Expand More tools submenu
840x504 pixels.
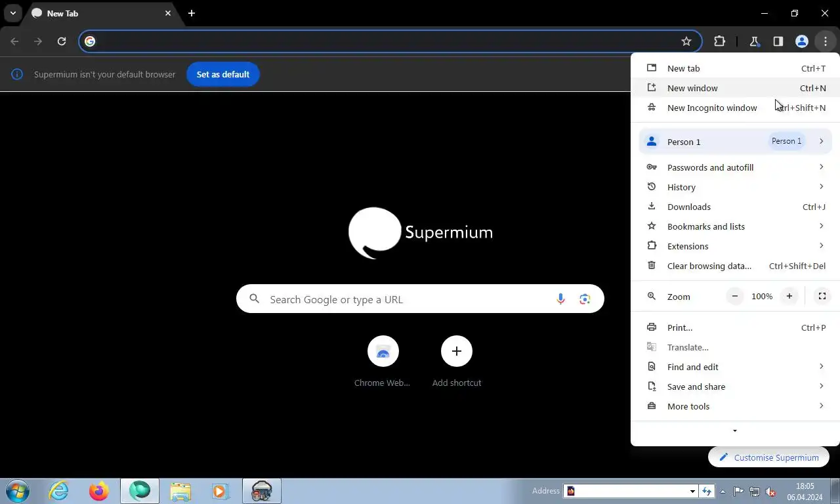735,406
